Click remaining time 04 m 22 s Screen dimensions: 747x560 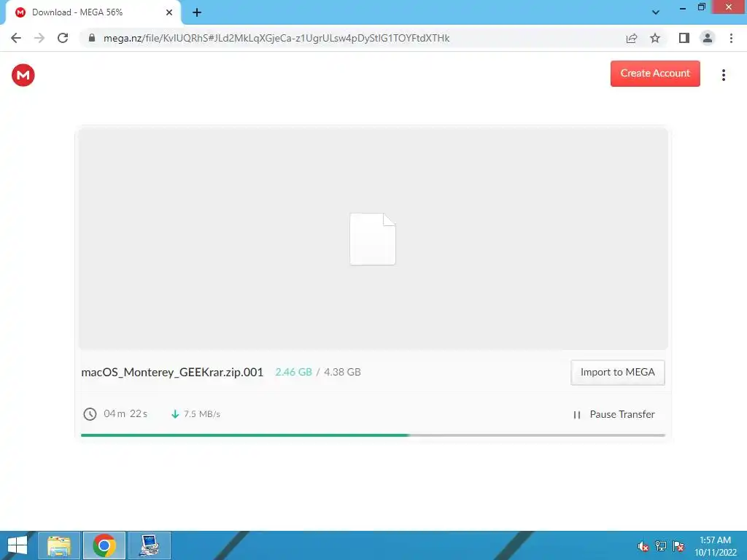click(x=125, y=414)
